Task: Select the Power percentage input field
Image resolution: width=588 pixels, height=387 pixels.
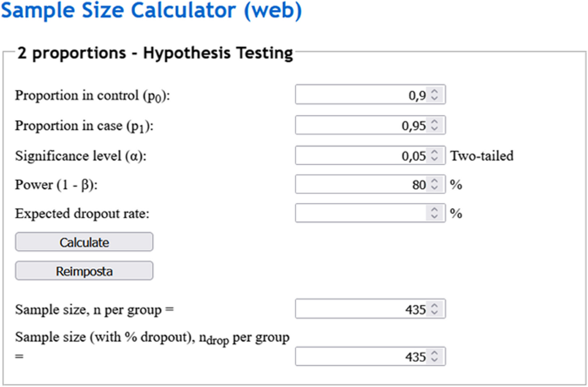Action: tap(360, 185)
